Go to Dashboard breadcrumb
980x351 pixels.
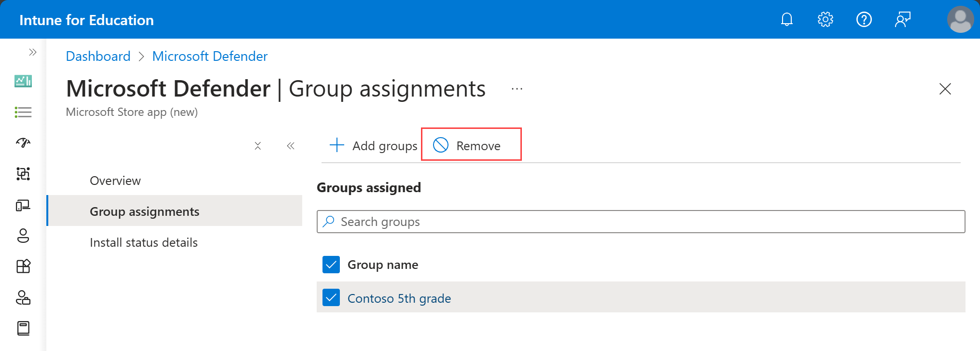(98, 56)
